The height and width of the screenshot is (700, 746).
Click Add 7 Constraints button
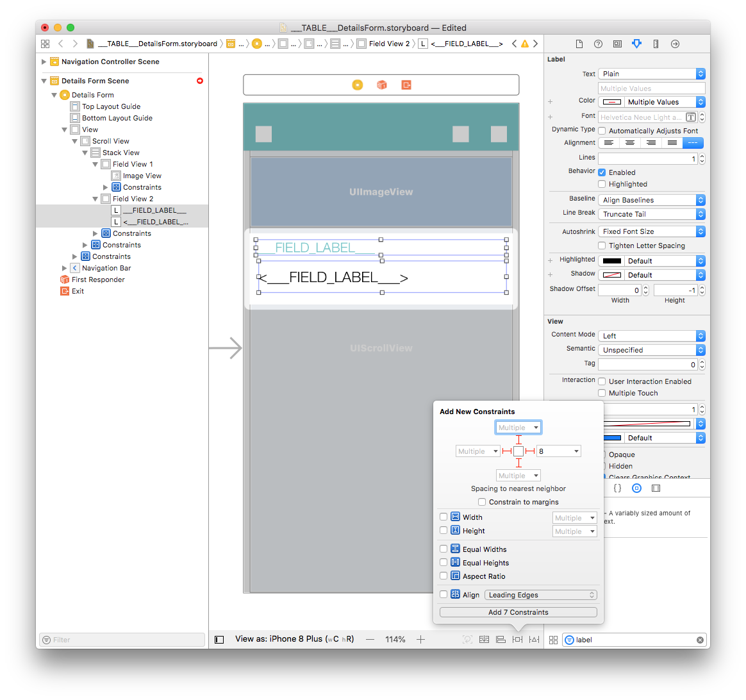[x=518, y=612]
